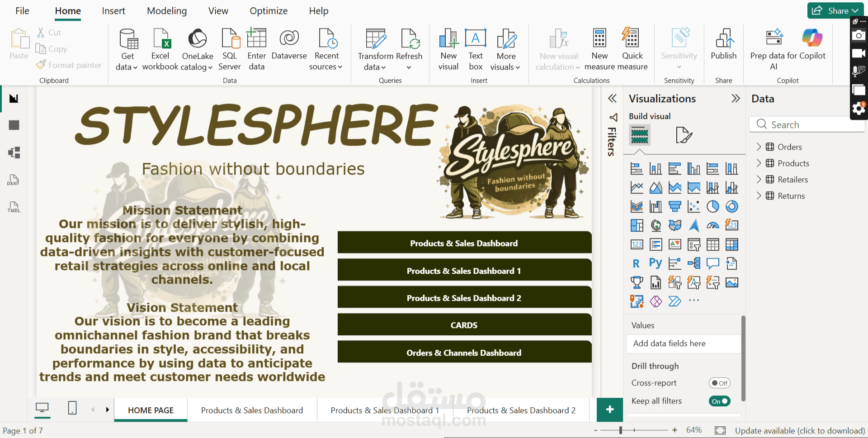Click the Data pane Search field
868x438 pixels.
(807, 124)
